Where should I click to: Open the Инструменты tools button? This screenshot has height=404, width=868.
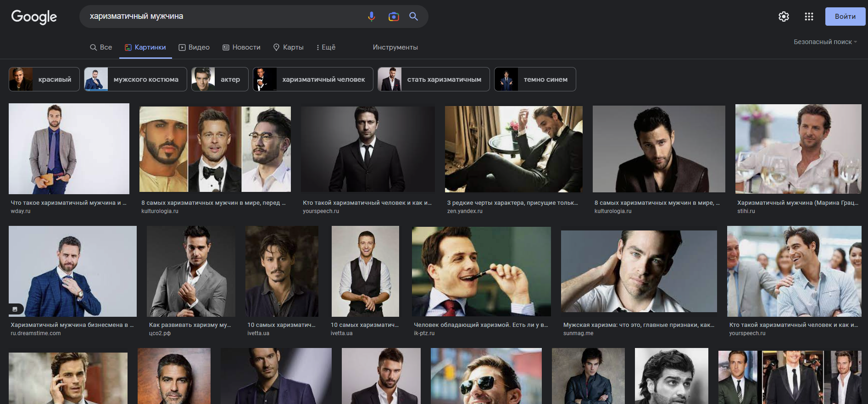[395, 47]
